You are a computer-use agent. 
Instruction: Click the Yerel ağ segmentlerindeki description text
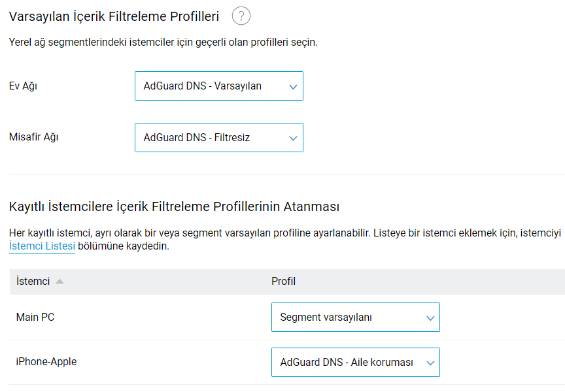coord(163,42)
